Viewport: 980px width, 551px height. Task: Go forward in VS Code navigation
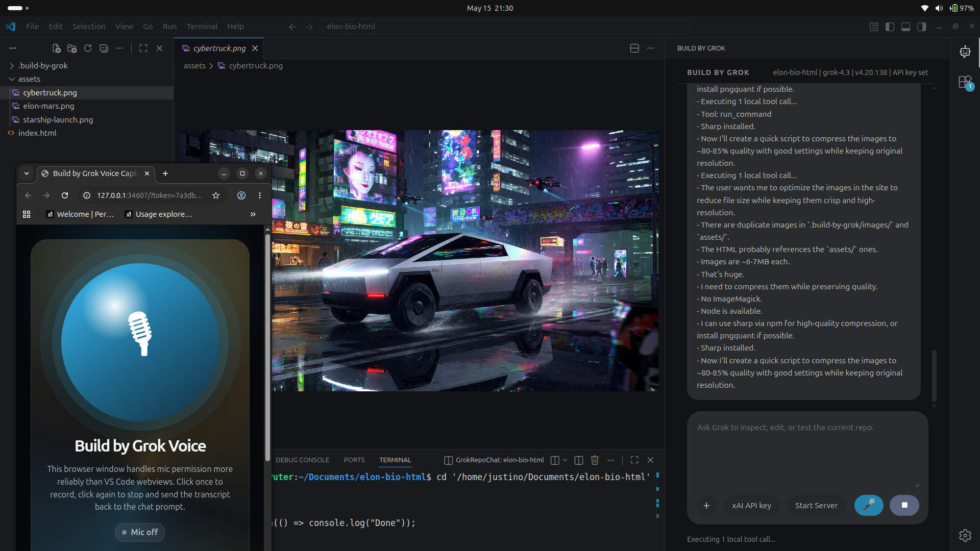point(309,27)
